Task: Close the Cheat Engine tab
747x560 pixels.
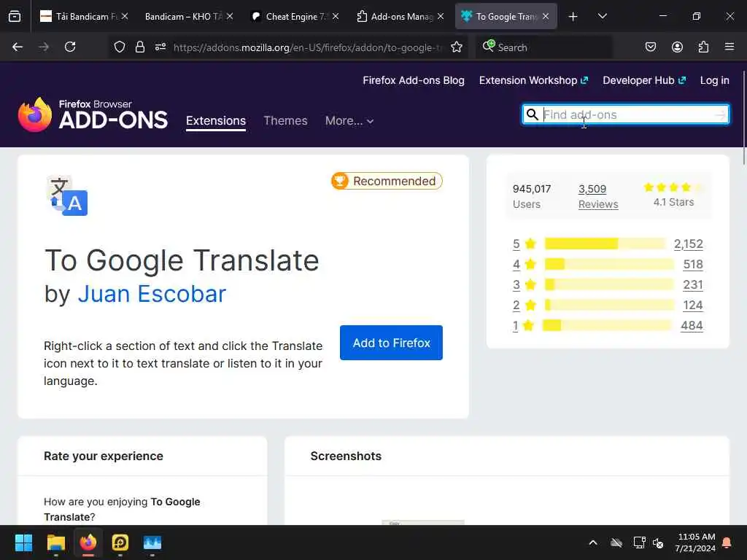Action: tap(336, 16)
